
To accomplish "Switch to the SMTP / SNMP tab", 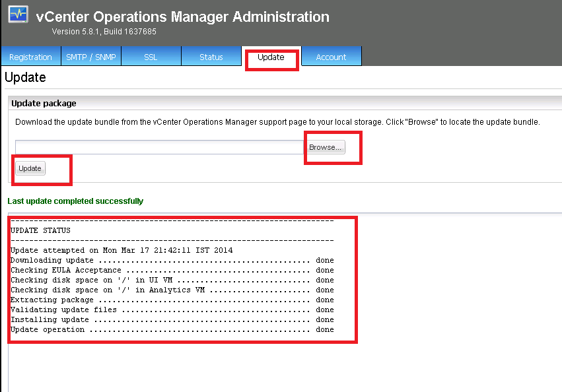I will [x=91, y=57].
